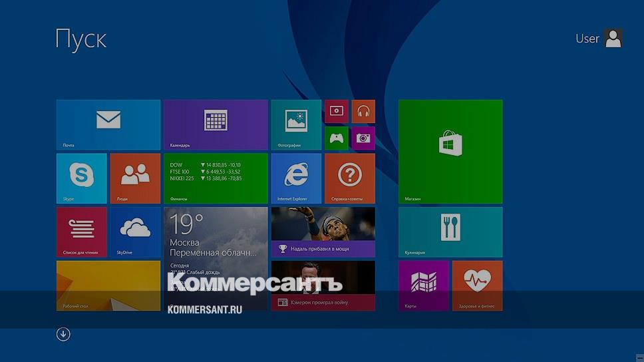Open the Люди people tile
This screenshot has width=644, height=362.
[x=135, y=178]
